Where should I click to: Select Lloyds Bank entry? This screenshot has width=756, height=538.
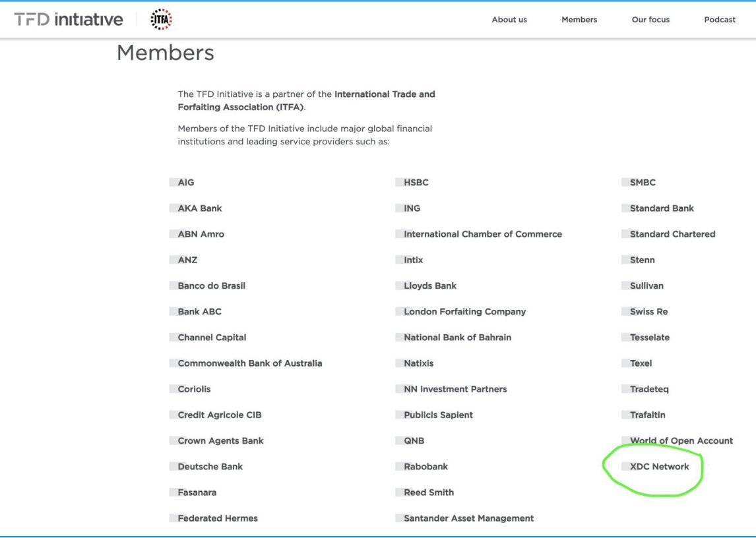[x=430, y=285]
